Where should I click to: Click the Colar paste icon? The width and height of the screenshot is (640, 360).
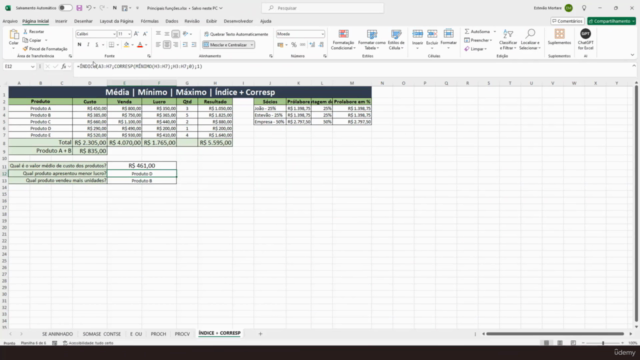pos(14,35)
